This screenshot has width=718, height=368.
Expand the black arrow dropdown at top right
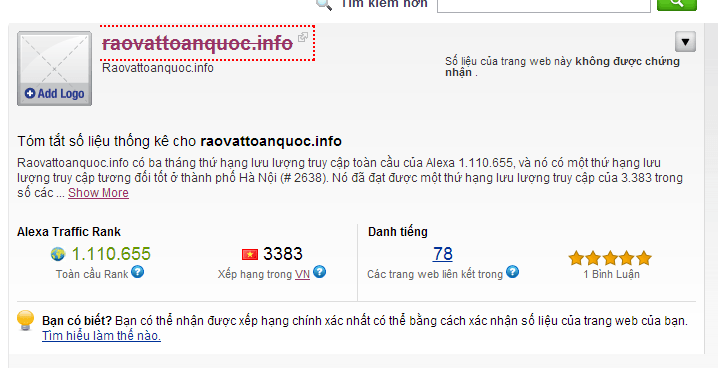[x=685, y=42]
